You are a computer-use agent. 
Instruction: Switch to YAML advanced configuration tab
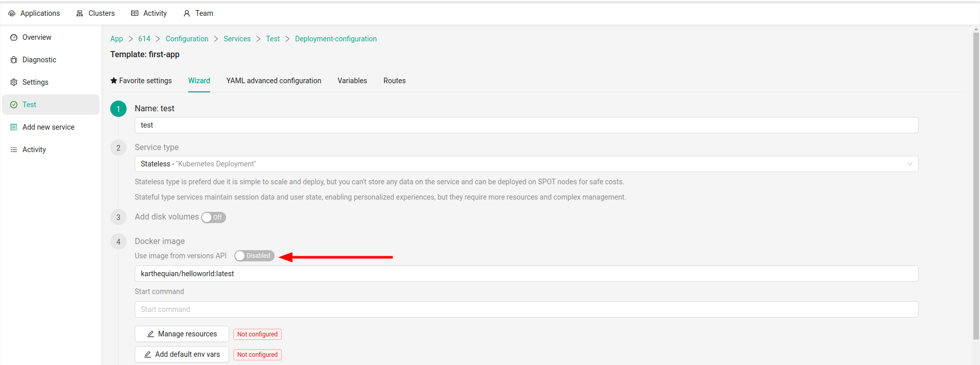[x=274, y=81]
